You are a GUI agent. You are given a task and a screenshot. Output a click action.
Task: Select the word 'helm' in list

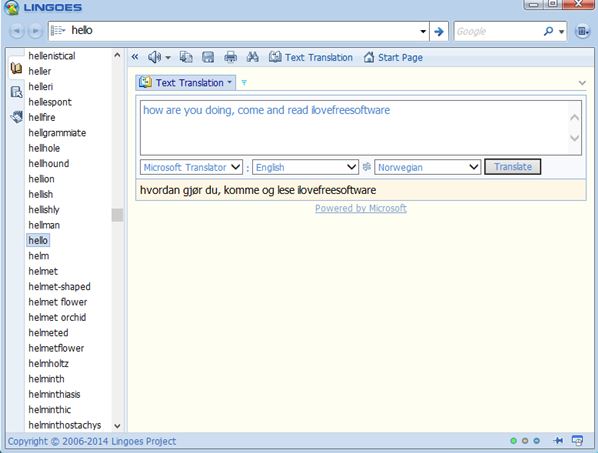pos(39,256)
